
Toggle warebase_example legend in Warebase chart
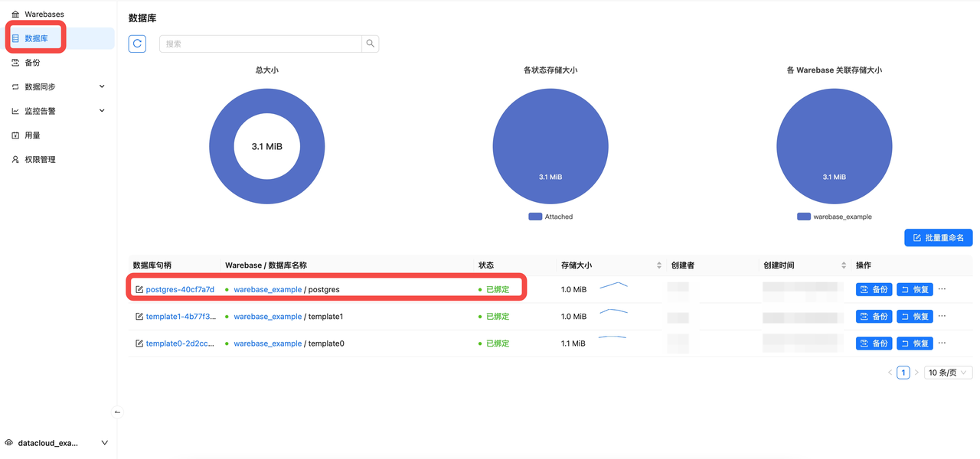coord(835,216)
